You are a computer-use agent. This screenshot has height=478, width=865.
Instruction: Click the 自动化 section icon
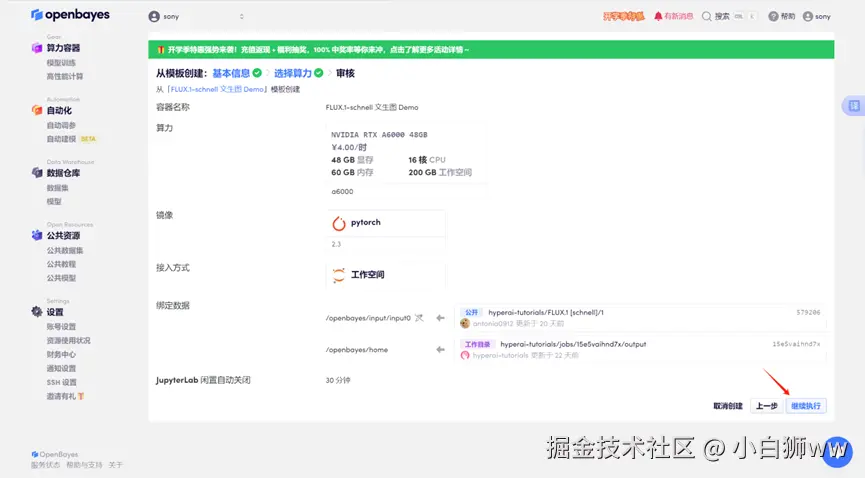(37, 110)
